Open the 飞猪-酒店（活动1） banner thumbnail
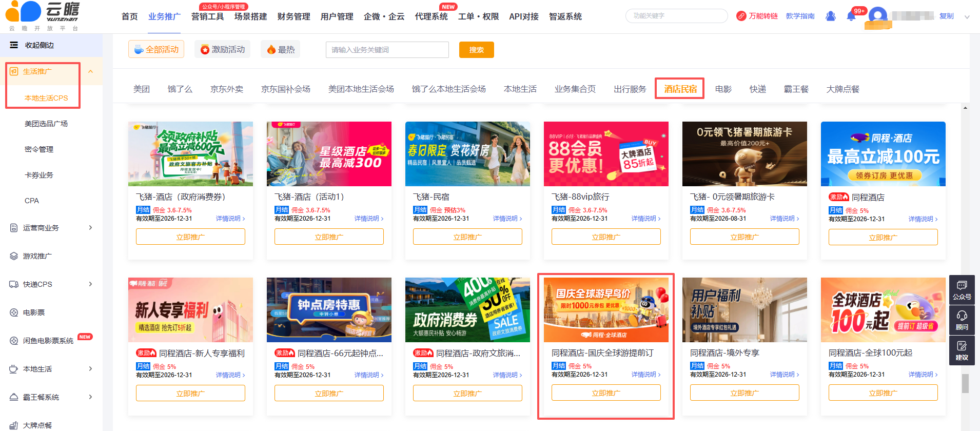The width and height of the screenshot is (980, 431). 329,154
